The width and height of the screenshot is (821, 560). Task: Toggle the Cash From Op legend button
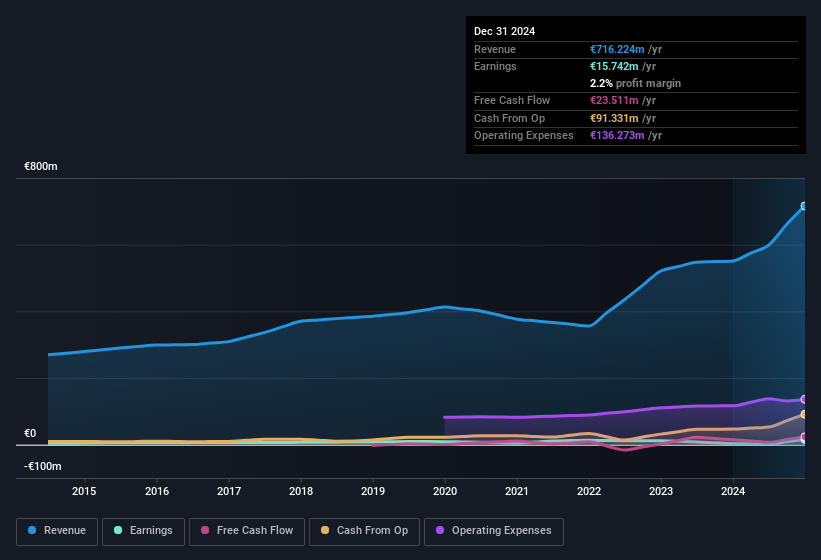click(x=364, y=531)
